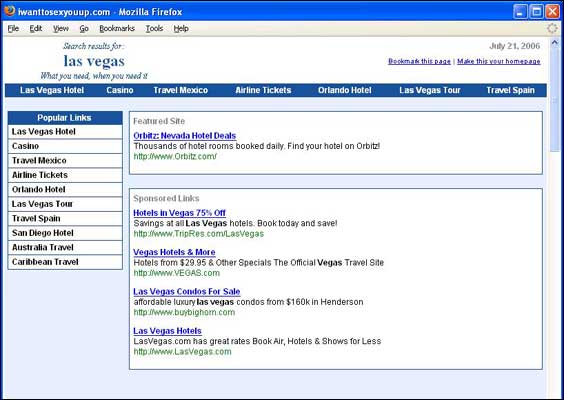Click the Bookmark this page link
564x400 pixels.
[419, 61]
